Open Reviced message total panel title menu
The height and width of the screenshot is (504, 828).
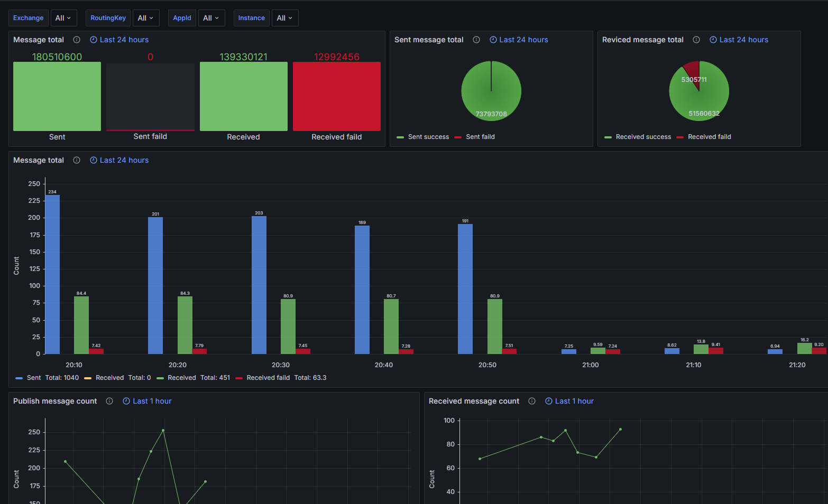(x=642, y=40)
